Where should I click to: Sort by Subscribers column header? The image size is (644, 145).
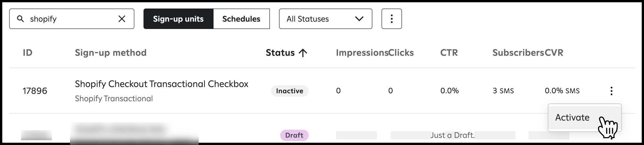coord(518,53)
